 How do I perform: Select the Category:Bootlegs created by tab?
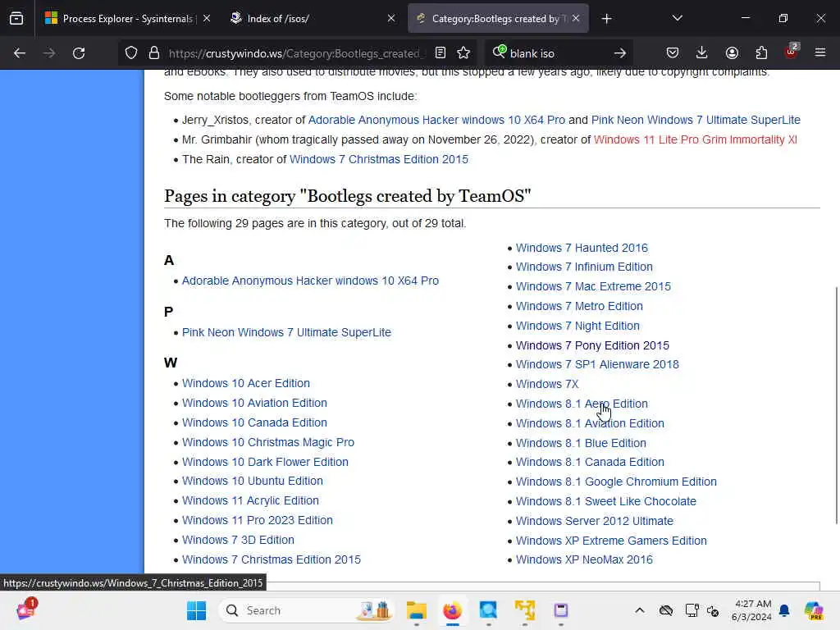(498, 18)
